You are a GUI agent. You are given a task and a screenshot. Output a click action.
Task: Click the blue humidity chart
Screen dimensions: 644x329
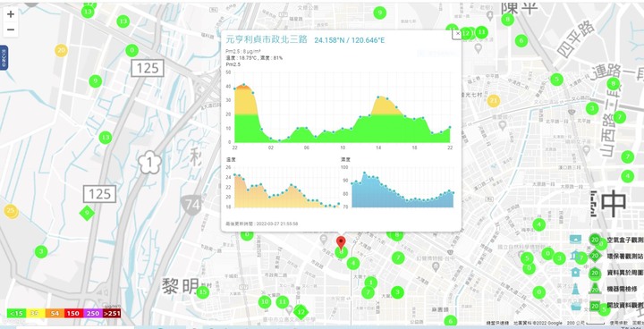click(402, 187)
